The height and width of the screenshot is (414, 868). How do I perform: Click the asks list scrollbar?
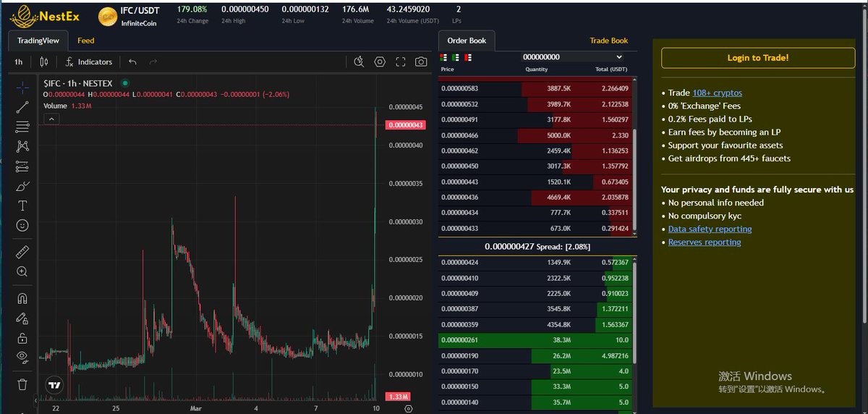635,181
